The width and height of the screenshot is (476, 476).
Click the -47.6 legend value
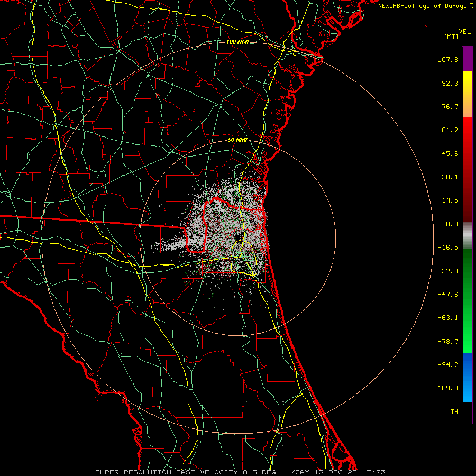[448, 295]
